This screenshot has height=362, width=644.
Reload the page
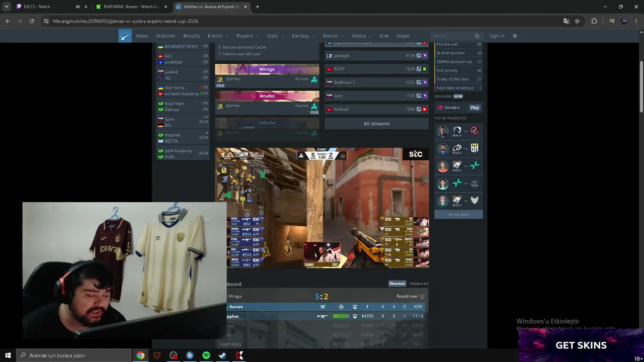click(32, 21)
